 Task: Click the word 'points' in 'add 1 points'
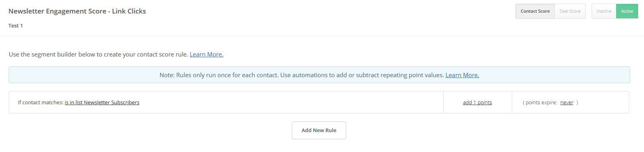[485, 102]
